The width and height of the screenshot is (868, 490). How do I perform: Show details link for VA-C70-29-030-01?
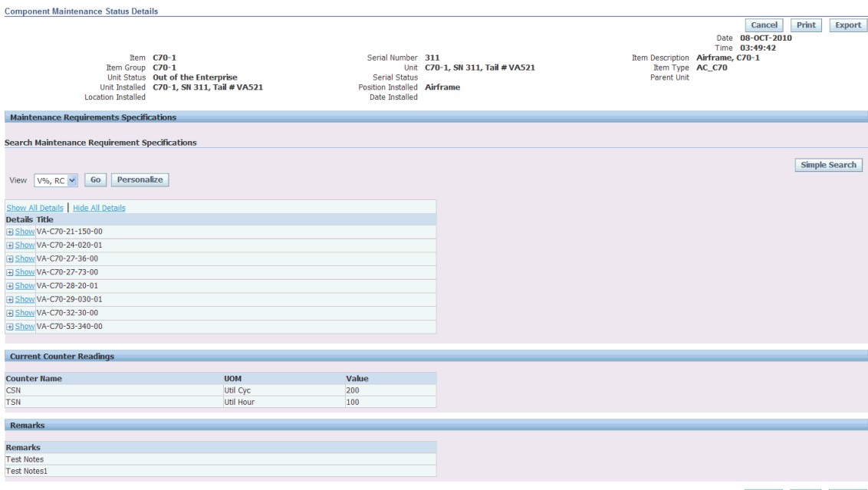(x=25, y=299)
